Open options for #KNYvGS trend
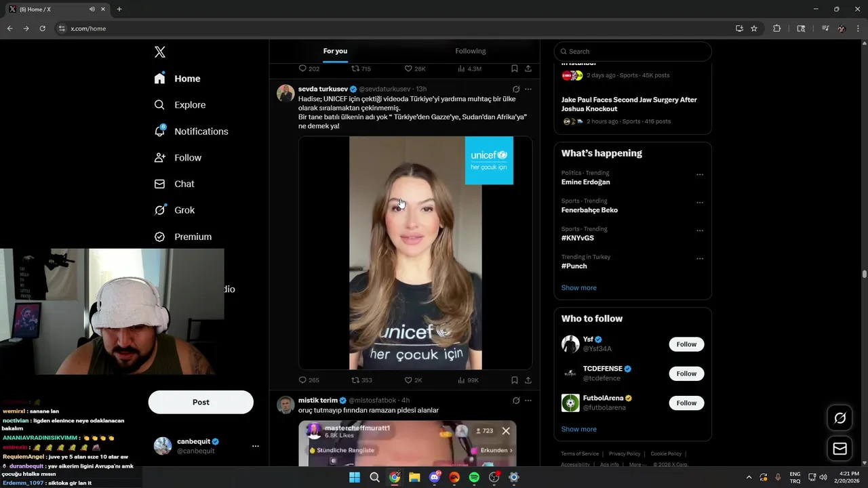 (700, 230)
